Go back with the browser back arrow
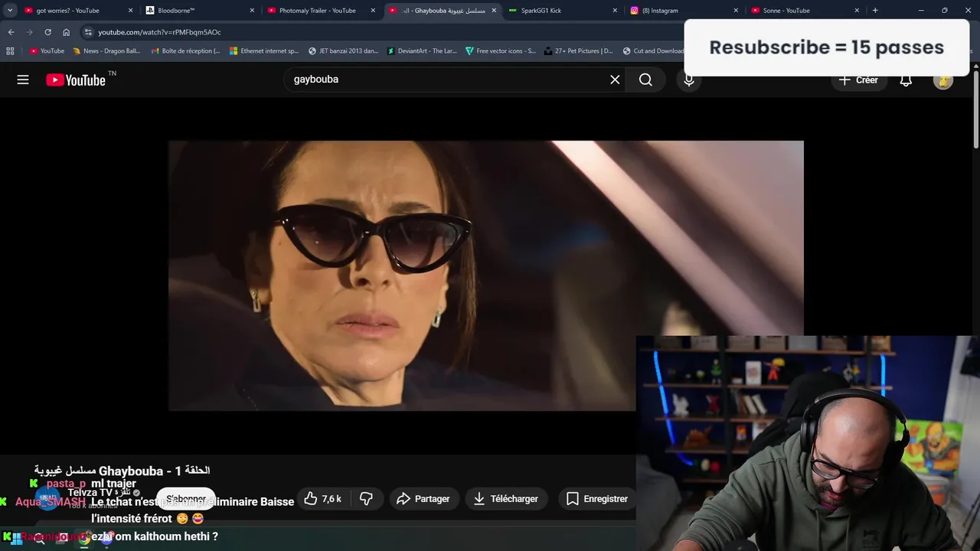Screen dimensions: 980x551 pyautogui.click(x=11, y=32)
